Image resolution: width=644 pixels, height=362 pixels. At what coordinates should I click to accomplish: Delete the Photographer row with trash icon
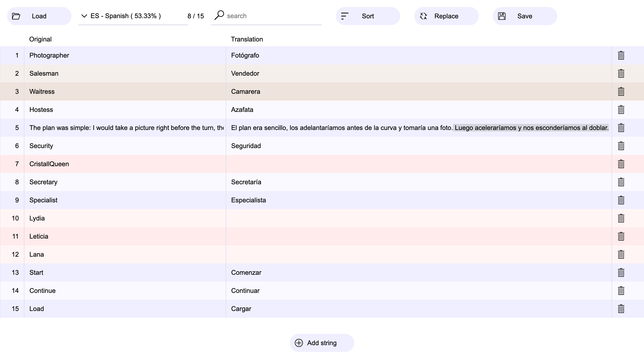[x=621, y=55]
